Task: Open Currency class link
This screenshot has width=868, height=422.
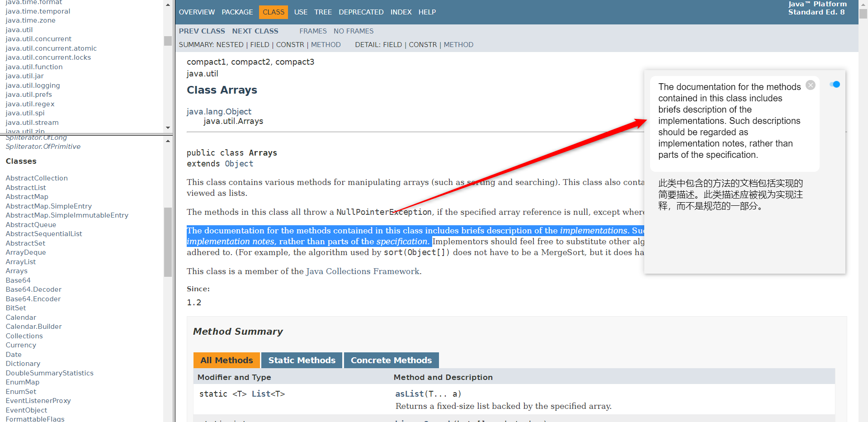Action: click(x=21, y=345)
